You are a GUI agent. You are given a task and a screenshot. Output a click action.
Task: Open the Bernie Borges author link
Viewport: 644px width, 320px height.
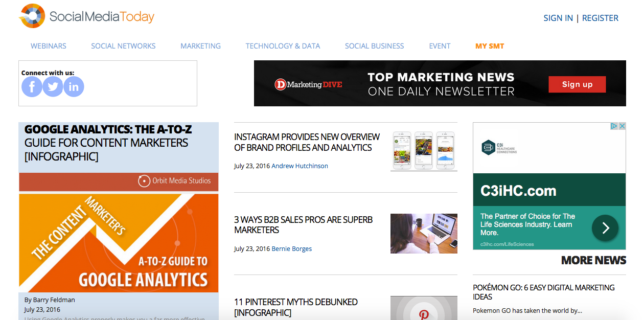(292, 249)
